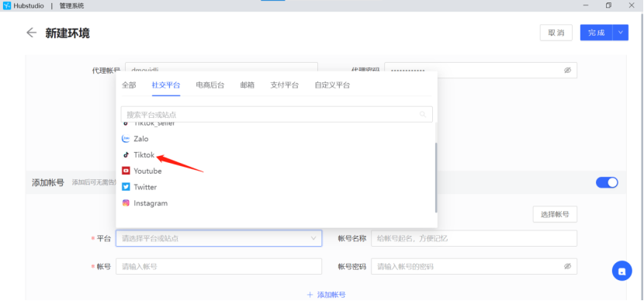Click the Instagram platform icon
This screenshot has width=644, height=301.
[126, 202]
